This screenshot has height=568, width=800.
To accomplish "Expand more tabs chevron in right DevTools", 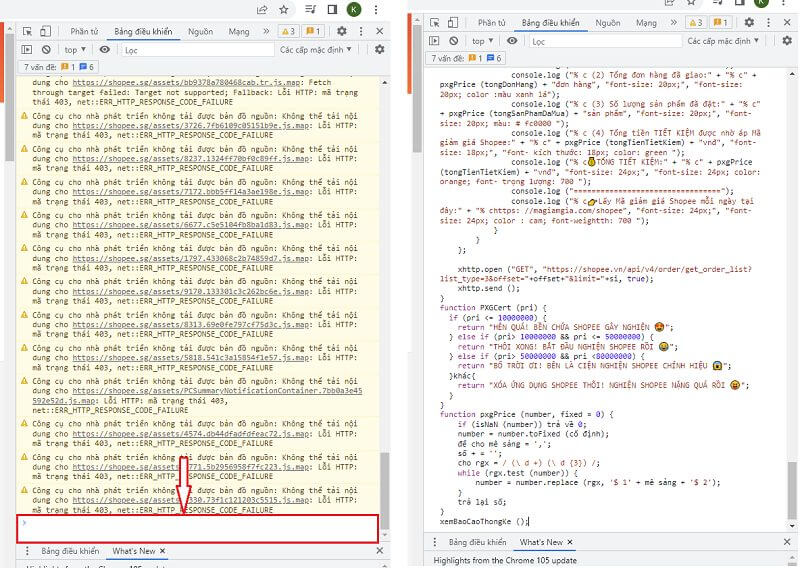I will pos(673,22).
